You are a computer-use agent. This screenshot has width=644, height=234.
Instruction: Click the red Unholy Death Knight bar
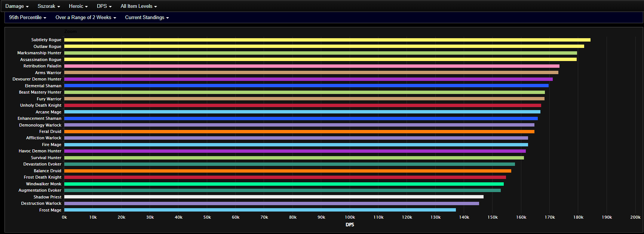[303, 105]
